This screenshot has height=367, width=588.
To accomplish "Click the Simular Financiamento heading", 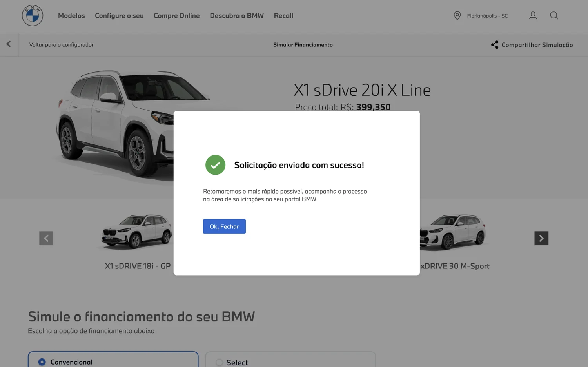I will pos(303,45).
